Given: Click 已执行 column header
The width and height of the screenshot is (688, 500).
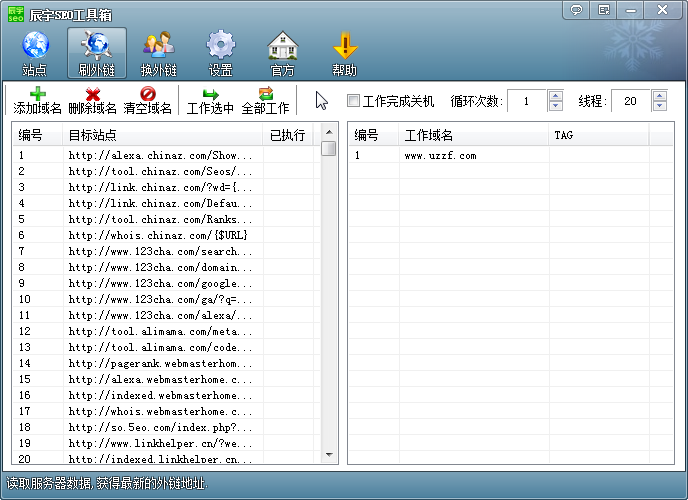Looking at the screenshot, I should click(288, 135).
